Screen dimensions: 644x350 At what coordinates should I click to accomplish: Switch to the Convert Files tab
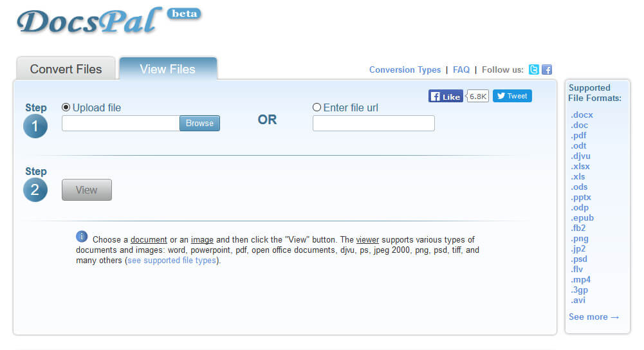point(66,69)
